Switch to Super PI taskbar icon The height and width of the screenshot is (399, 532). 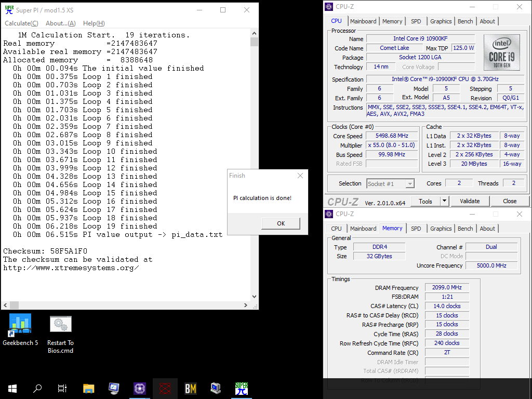pos(241,389)
